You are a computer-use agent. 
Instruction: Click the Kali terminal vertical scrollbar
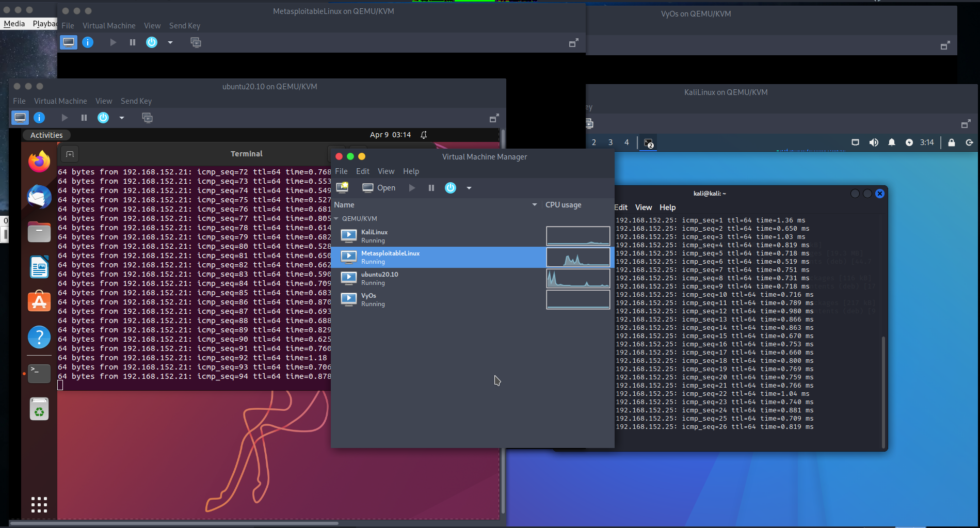pyautogui.click(x=883, y=392)
